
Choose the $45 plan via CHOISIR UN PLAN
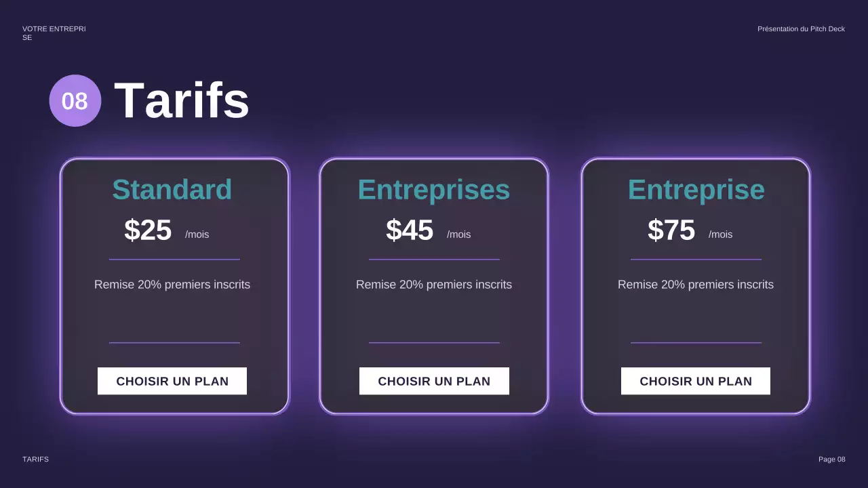[x=434, y=381]
